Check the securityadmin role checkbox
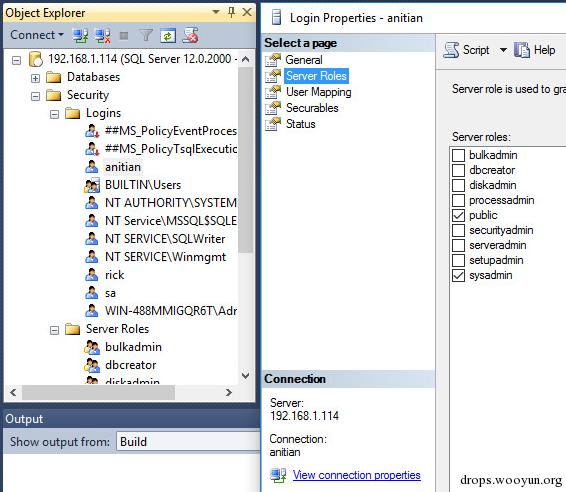This screenshot has height=492, width=566. click(x=458, y=230)
